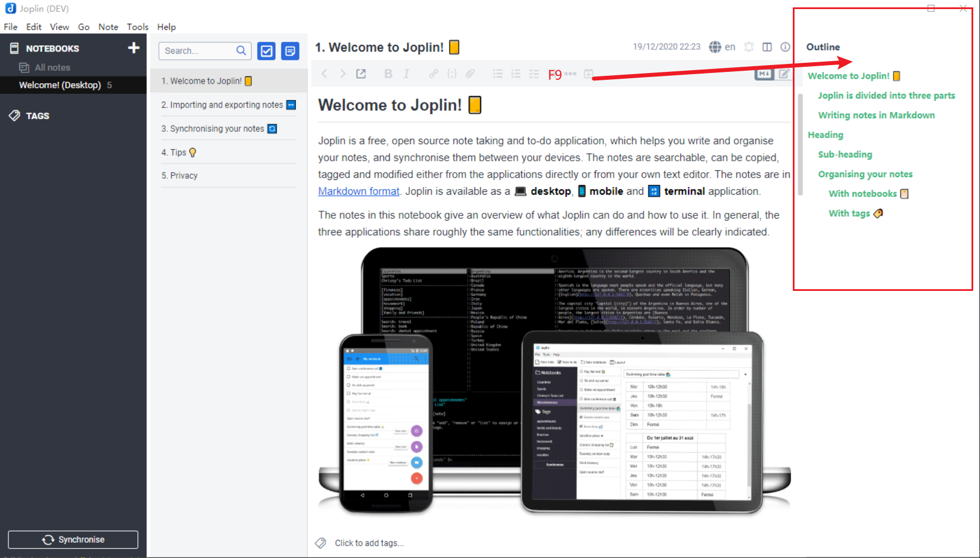The image size is (980, 558).
Task: Insert a hyperlink using the toolbar link icon
Action: pos(433,74)
